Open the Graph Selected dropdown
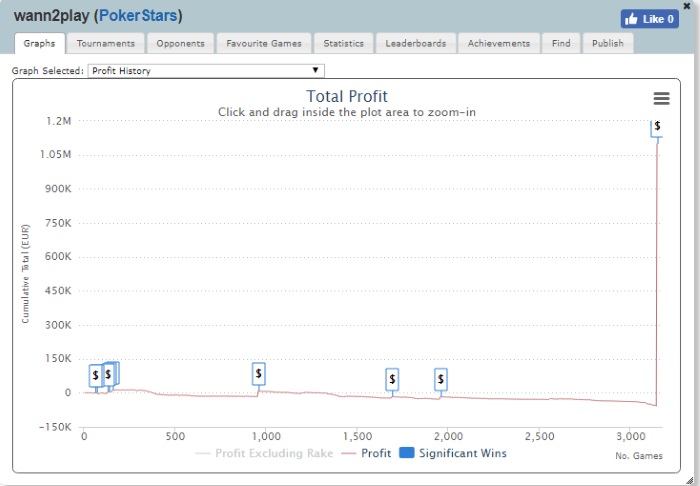 point(206,71)
